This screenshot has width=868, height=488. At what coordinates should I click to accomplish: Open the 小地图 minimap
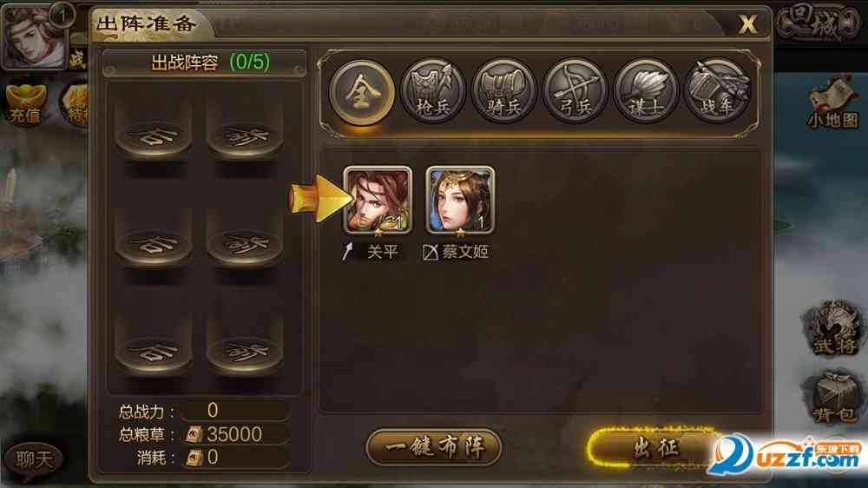832,105
